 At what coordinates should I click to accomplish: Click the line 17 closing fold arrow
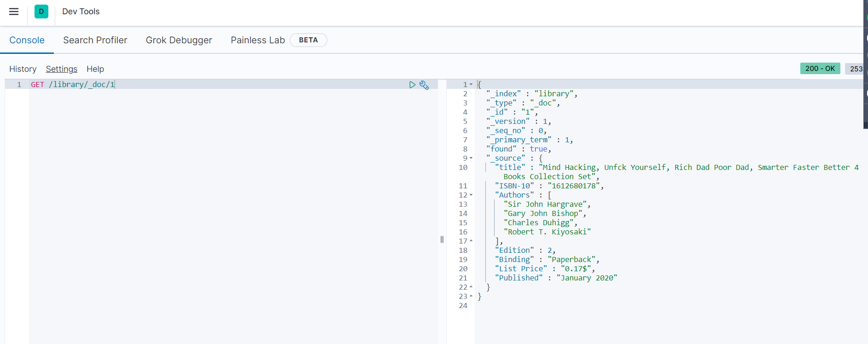[x=471, y=241]
